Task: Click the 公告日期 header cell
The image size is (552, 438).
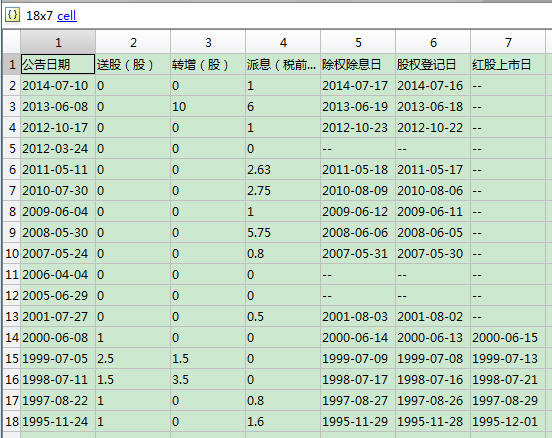Action: pyautogui.click(x=58, y=64)
